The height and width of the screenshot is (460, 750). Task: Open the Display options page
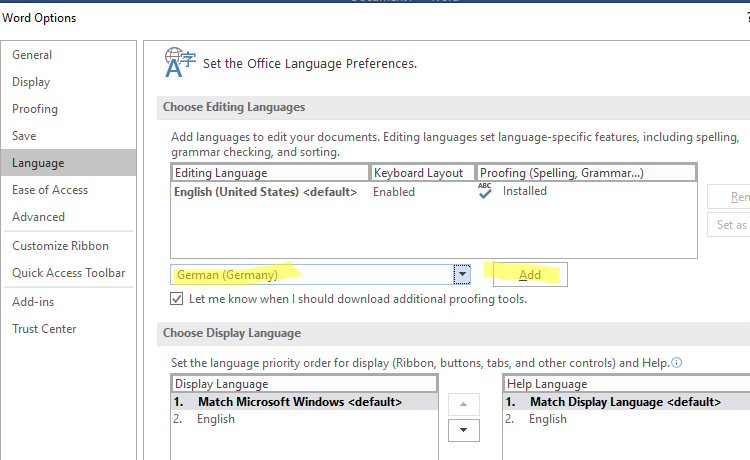click(x=31, y=82)
